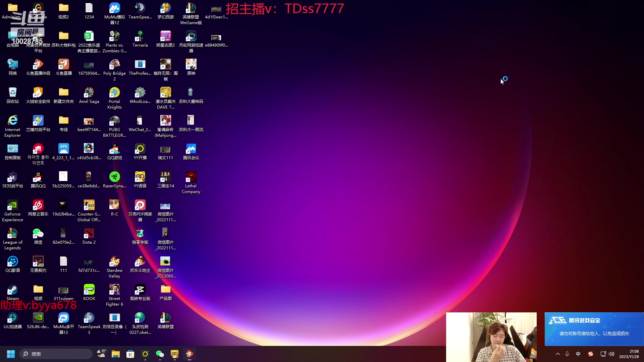Open File Explorer from the taskbar
The width and height of the screenshot is (644, 362).
(116, 354)
